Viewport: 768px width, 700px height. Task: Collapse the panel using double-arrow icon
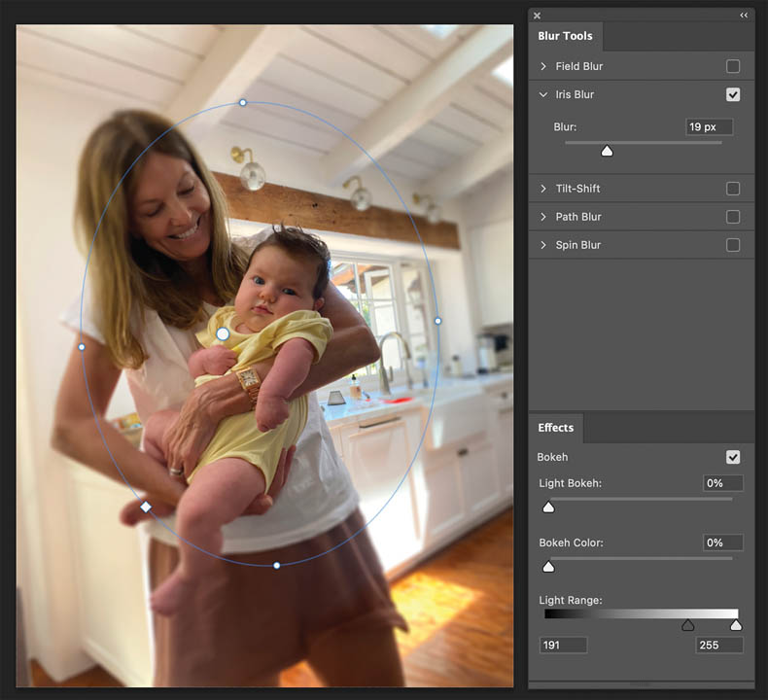(x=744, y=15)
